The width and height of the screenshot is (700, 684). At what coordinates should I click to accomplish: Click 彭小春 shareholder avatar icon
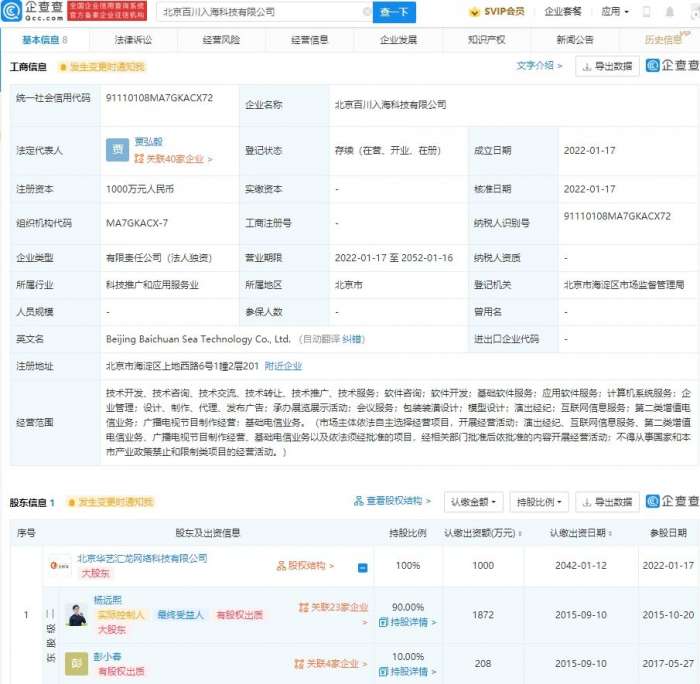pyautogui.click(x=76, y=663)
